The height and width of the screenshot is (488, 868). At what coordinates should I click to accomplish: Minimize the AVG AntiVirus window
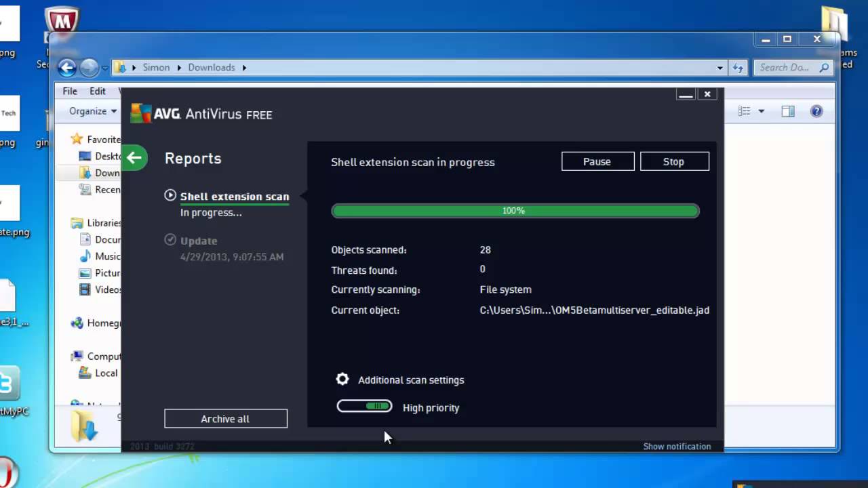686,94
